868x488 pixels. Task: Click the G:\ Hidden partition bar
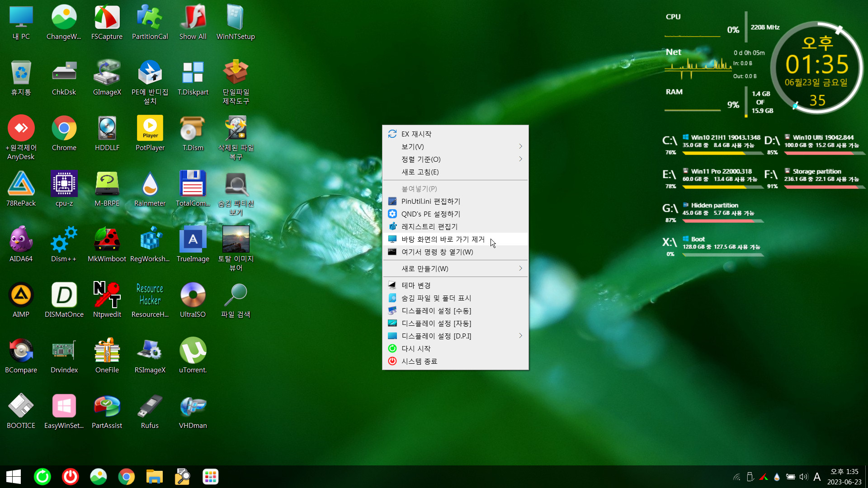click(722, 221)
